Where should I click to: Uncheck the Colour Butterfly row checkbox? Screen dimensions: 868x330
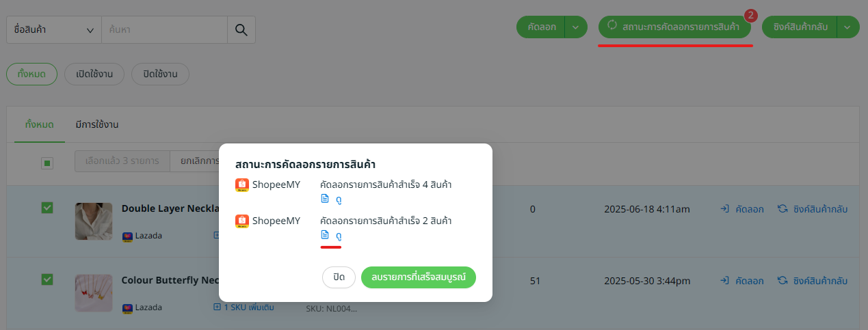click(47, 279)
